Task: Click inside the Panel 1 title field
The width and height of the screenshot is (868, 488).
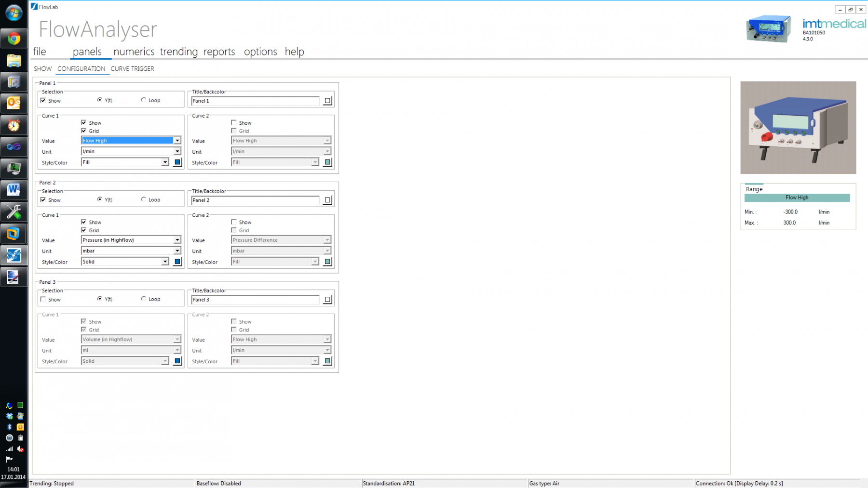Action: tap(255, 101)
